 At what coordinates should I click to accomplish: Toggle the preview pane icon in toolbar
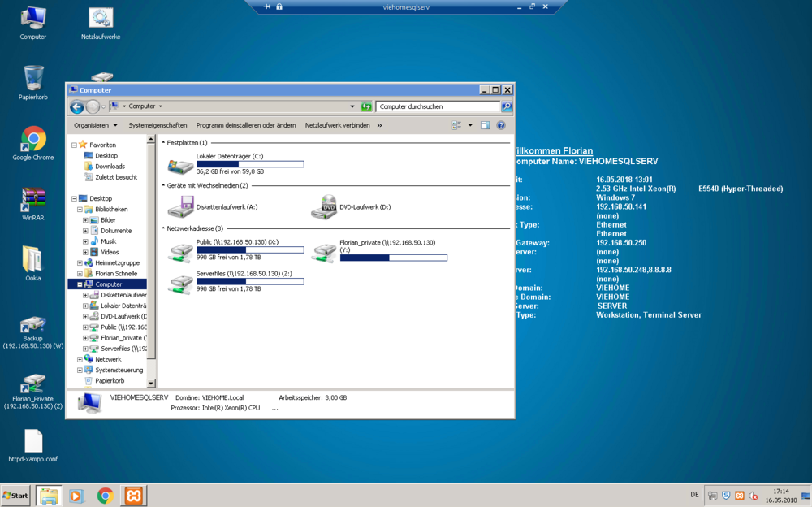[x=485, y=126]
